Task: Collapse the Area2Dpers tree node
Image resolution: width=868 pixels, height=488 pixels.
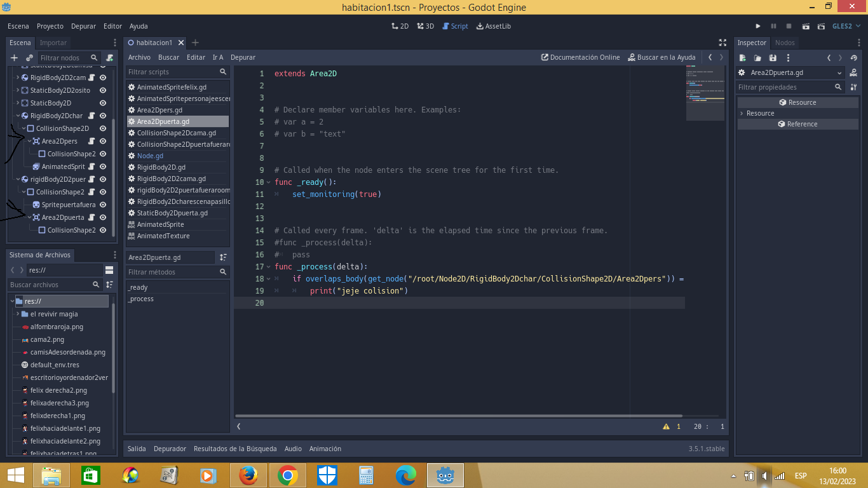Action: (x=29, y=141)
